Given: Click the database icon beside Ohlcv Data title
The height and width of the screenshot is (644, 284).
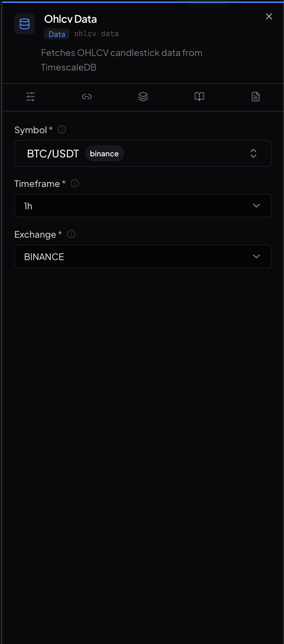Looking at the screenshot, I should point(25,24).
